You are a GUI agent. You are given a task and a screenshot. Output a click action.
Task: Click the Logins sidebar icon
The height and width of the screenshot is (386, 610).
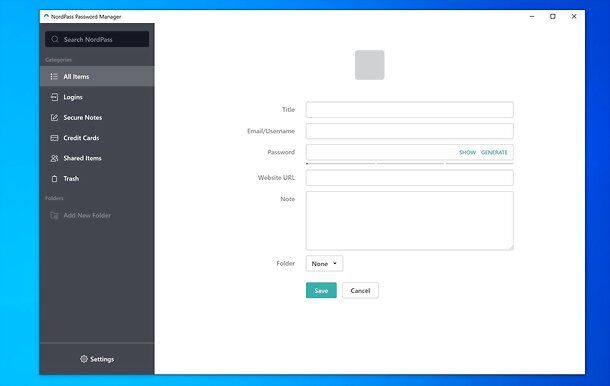pyautogui.click(x=54, y=97)
